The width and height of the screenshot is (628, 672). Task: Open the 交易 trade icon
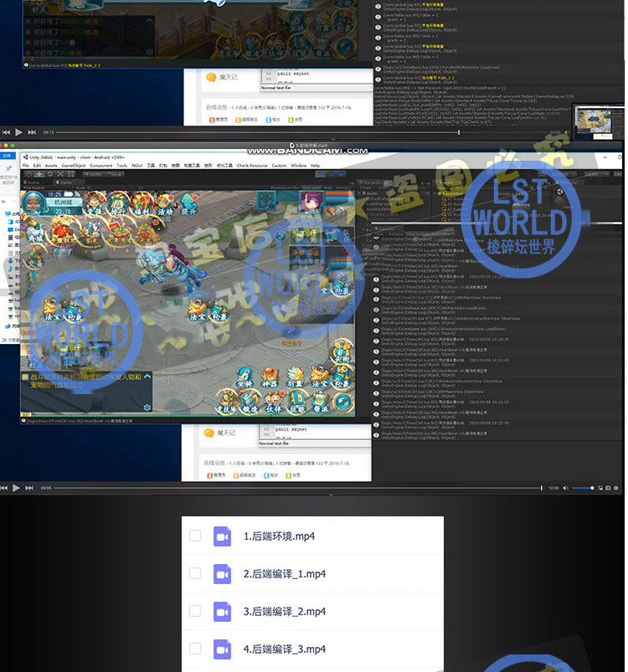pos(36,258)
